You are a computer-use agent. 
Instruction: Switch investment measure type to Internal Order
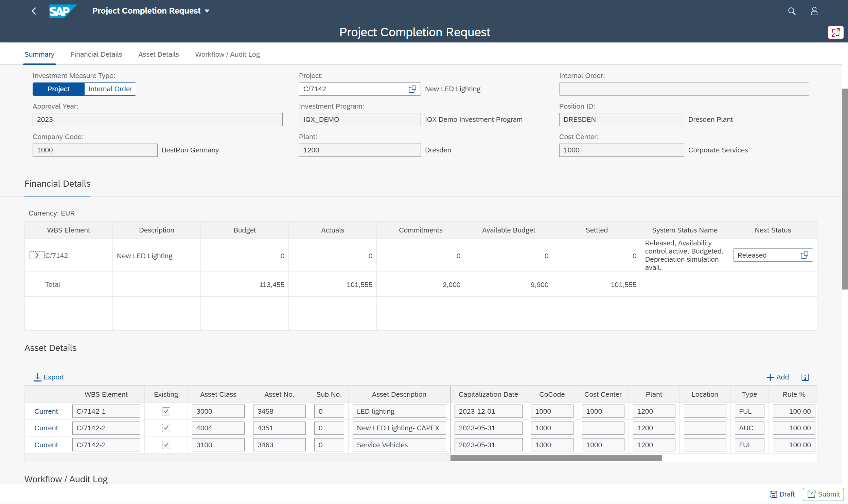[110, 89]
